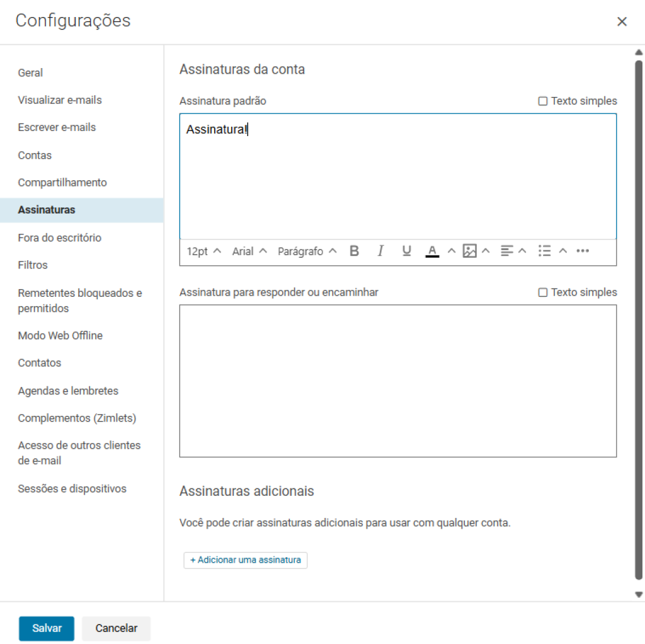Click Adicionar uma assinatura button
This screenshot has width=645, height=644.
point(246,560)
